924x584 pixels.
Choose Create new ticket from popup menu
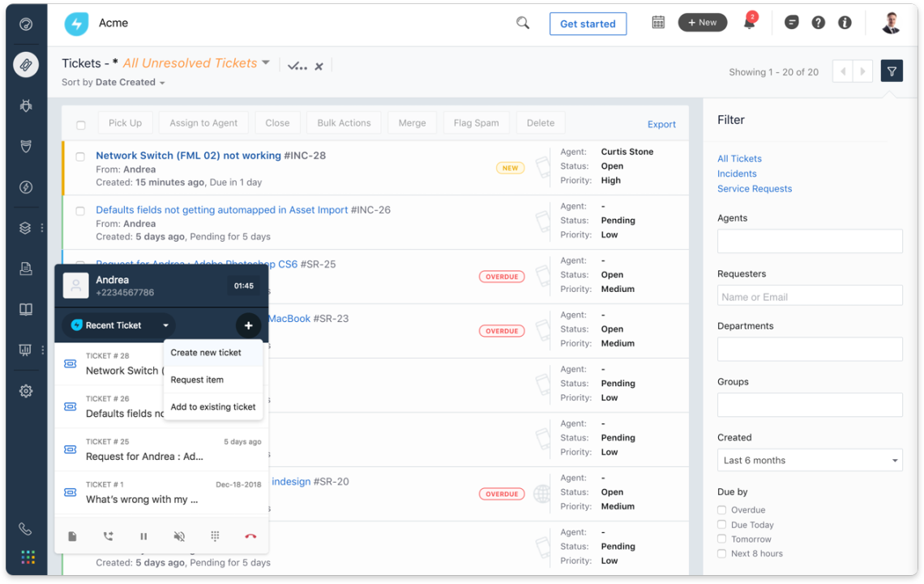click(x=206, y=353)
